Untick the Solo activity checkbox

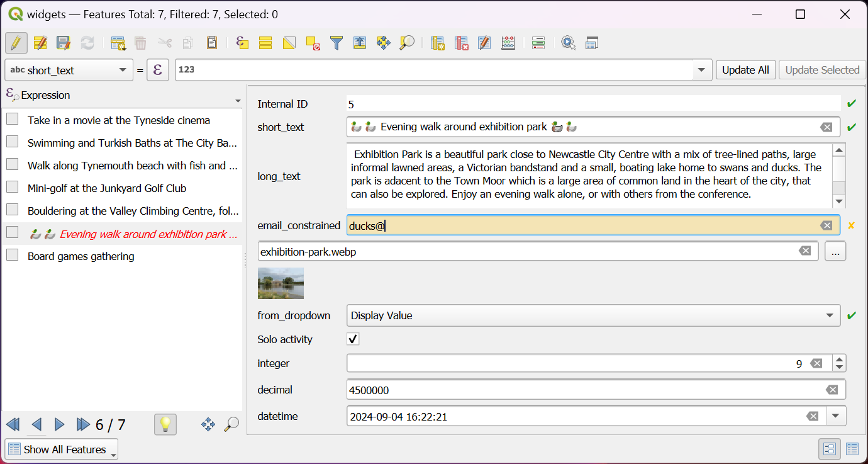353,339
